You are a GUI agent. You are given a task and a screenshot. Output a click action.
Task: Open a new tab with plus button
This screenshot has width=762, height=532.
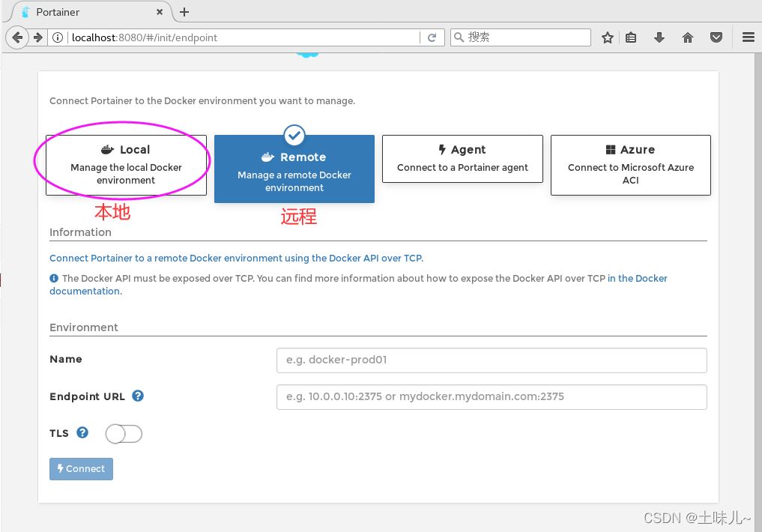coord(184,12)
